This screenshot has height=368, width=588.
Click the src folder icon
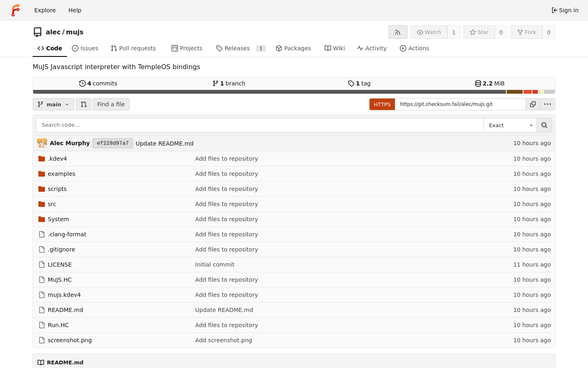42,204
